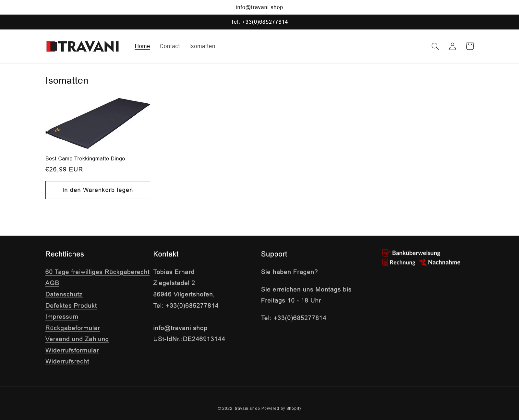Viewport: 519px width, 420px height.
Task: Open the Widerrufsrecht link
Action: coord(67,361)
